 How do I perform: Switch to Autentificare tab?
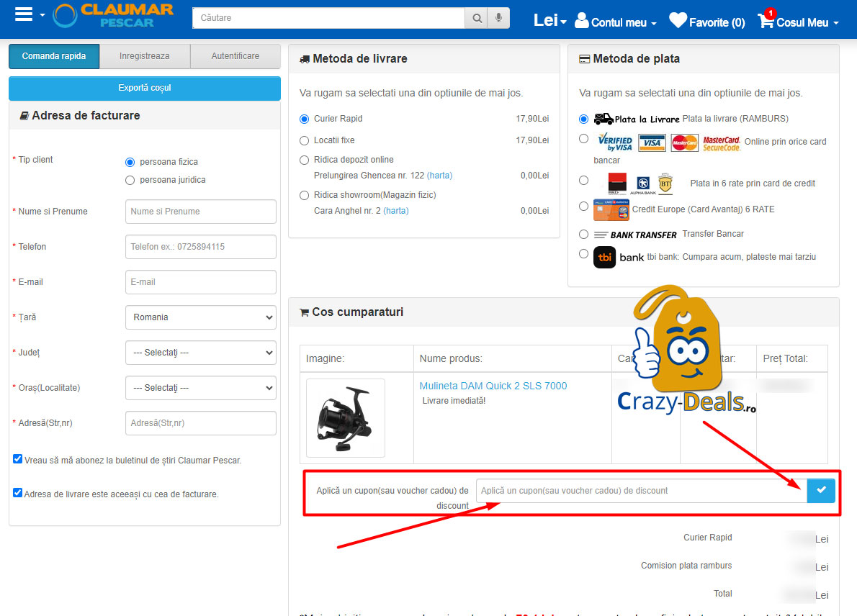(235, 56)
